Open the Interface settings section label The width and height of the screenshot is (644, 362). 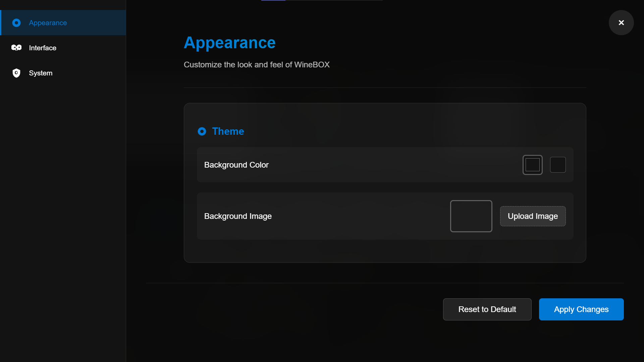(43, 48)
